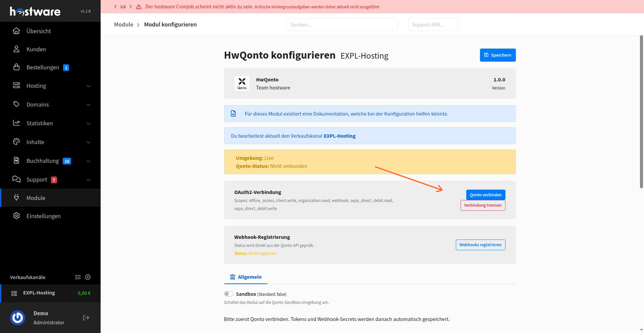Toggle the Sandbox switch

point(229,294)
